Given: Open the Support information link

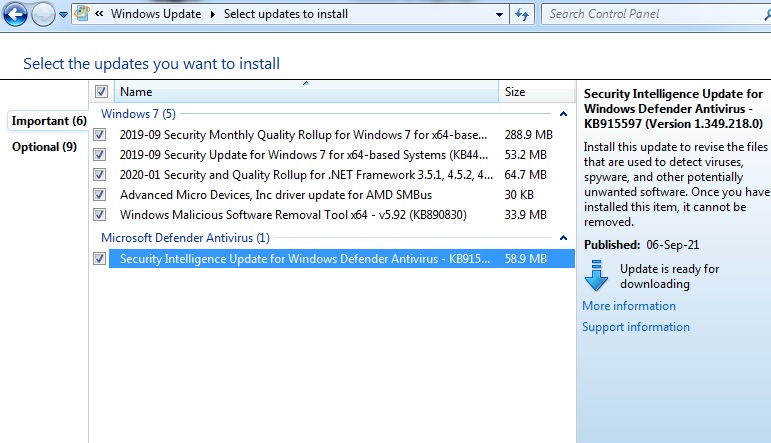Looking at the screenshot, I should coord(636,327).
